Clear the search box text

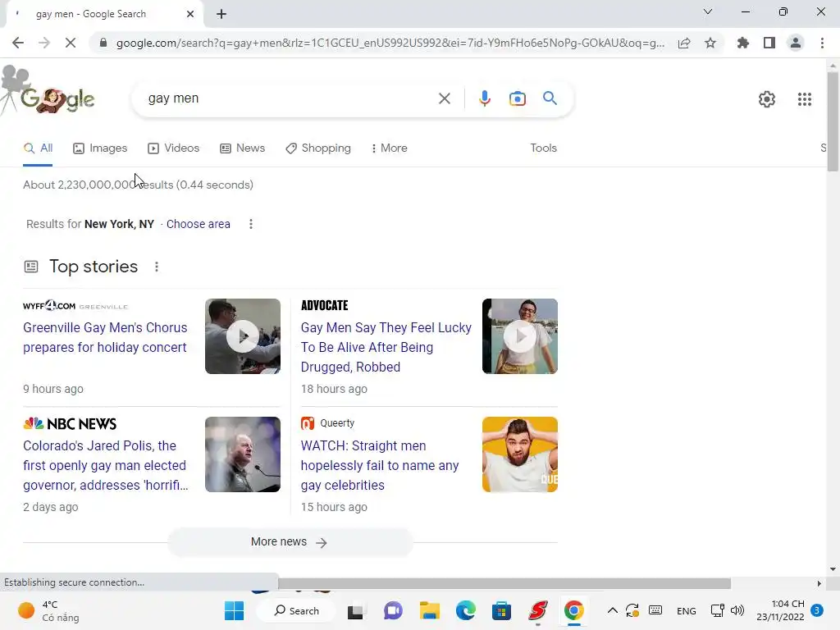tap(444, 98)
